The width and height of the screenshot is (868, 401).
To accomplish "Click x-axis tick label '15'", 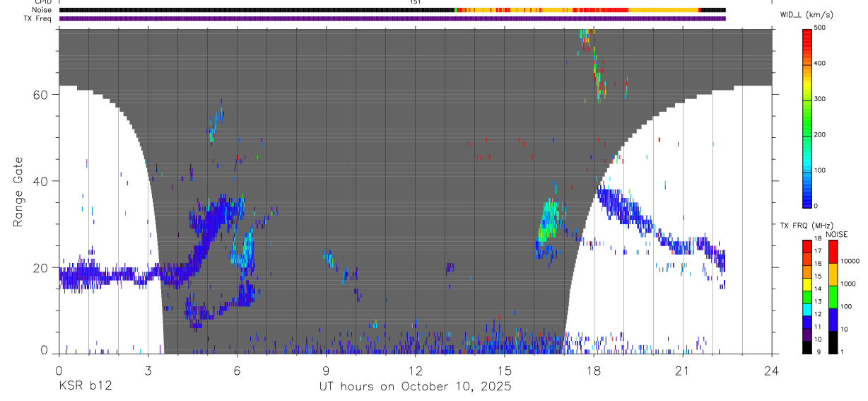I will (x=504, y=369).
